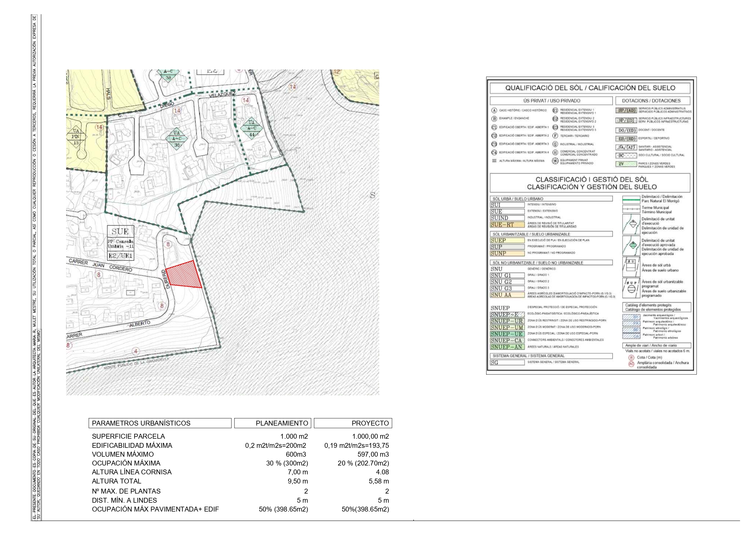This screenshot has width=756, height=535.
Task: Select the SNUEP-AN green legend swatch
Action: coord(507,347)
